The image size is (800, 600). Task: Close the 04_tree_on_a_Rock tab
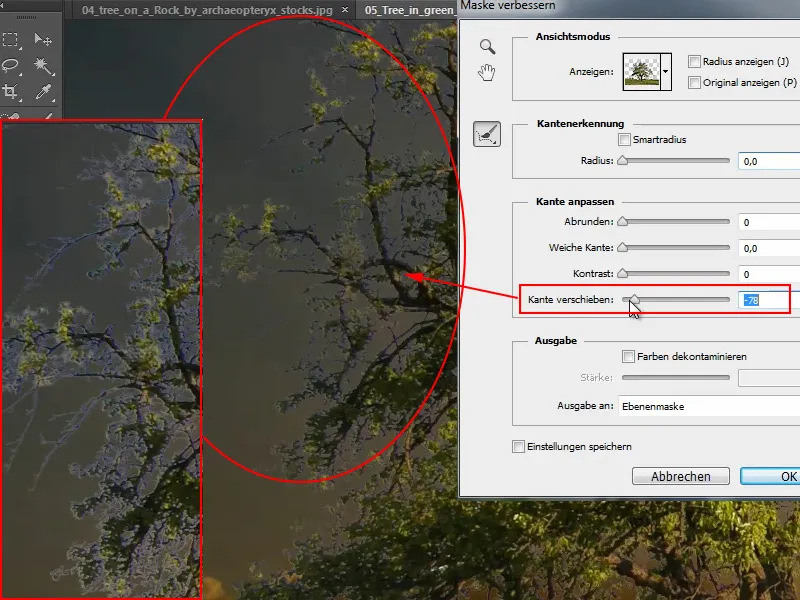tap(345, 10)
